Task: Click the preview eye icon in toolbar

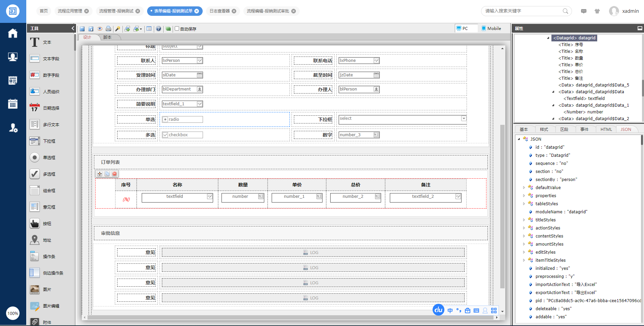Action: [100, 29]
